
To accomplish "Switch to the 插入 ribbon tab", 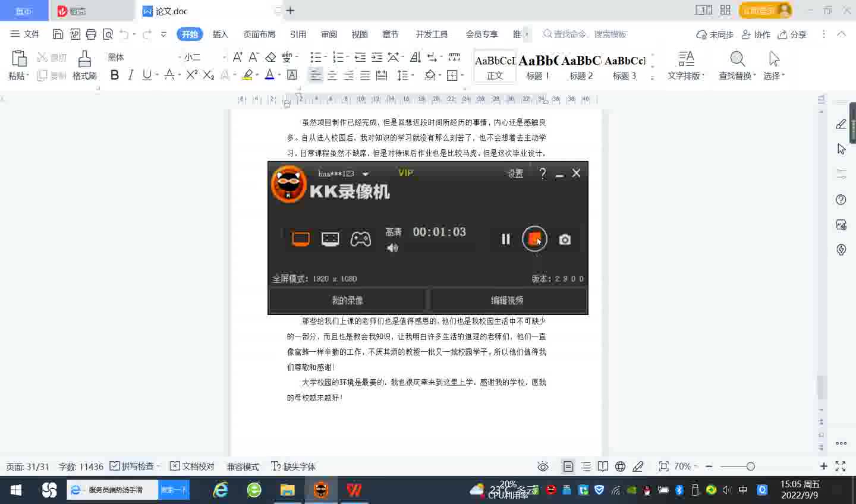I will (x=221, y=34).
